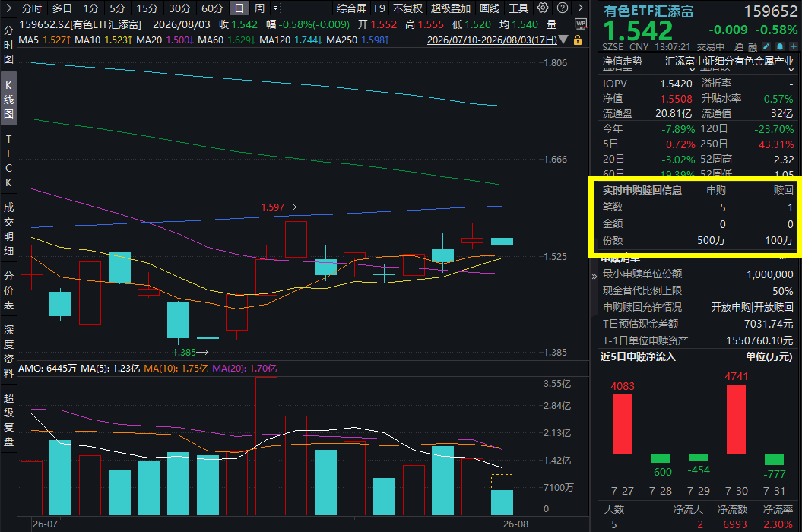Click the 近5日申赎净流入 section heading

[x=638, y=356]
